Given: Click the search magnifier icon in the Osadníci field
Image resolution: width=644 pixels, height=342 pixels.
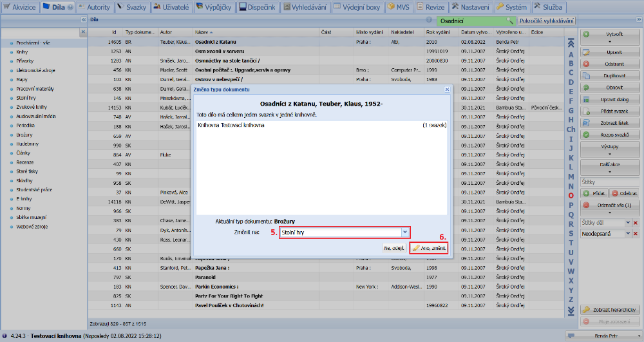Looking at the screenshot, I should click(x=510, y=21).
